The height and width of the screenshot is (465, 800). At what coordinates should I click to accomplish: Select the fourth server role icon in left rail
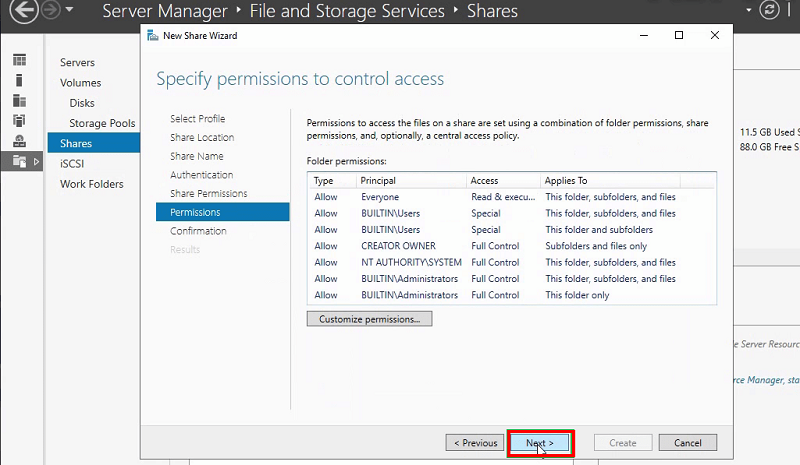[19, 120]
